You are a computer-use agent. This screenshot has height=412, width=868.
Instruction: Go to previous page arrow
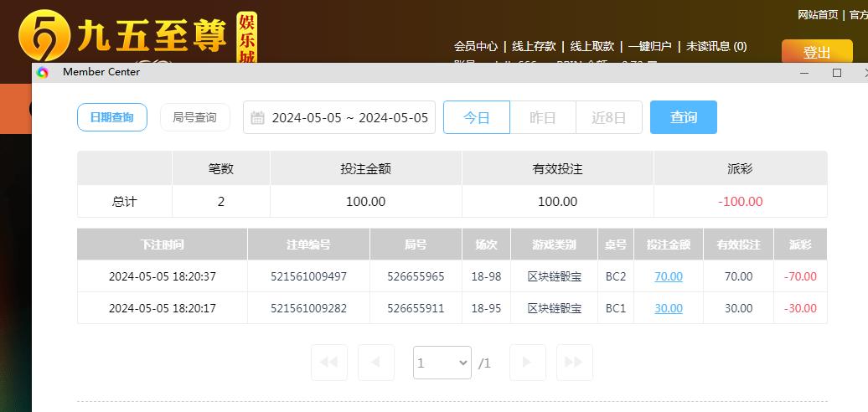click(x=375, y=363)
